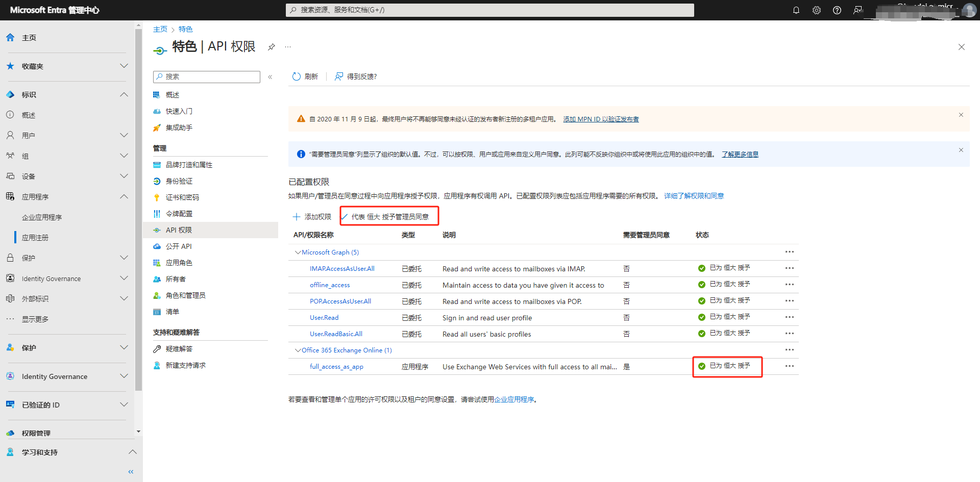Viewport: 980px width, 482px height.
Task: Click the 收藏夹 star icon
Action: tap(10, 66)
